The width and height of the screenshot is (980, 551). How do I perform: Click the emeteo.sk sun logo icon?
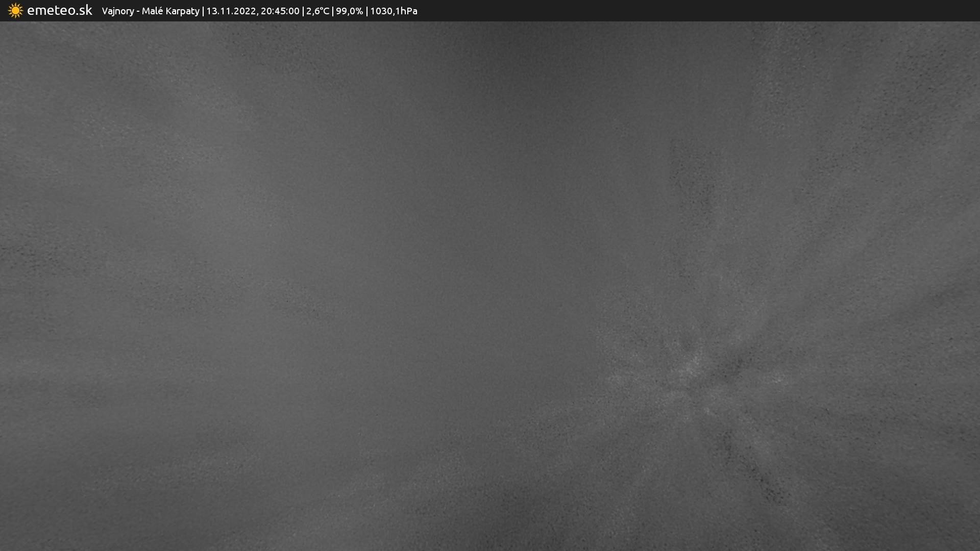click(x=15, y=10)
